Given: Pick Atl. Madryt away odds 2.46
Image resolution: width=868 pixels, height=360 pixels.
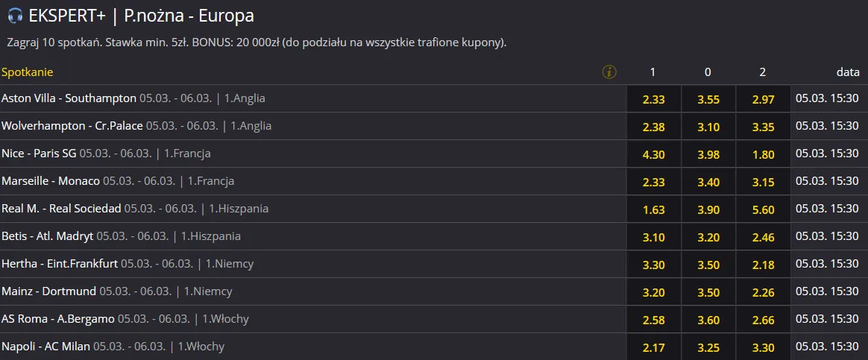Looking at the screenshot, I should (x=764, y=237).
